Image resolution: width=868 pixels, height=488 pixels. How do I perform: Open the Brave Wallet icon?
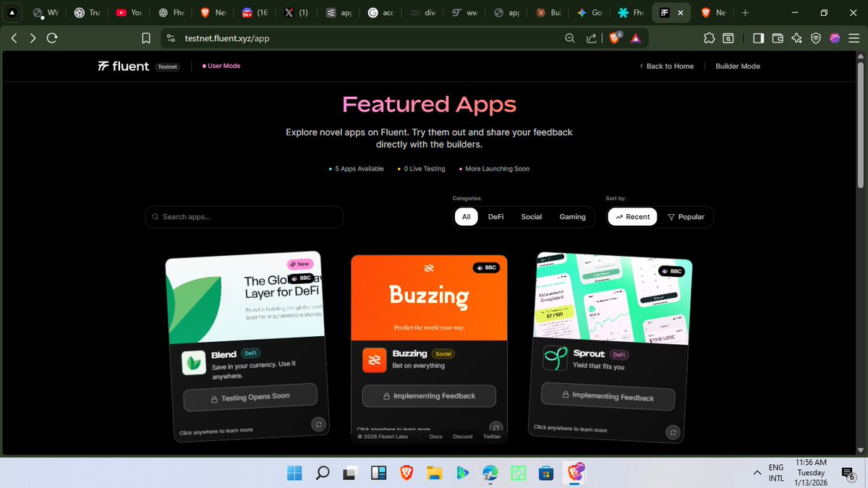click(778, 38)
